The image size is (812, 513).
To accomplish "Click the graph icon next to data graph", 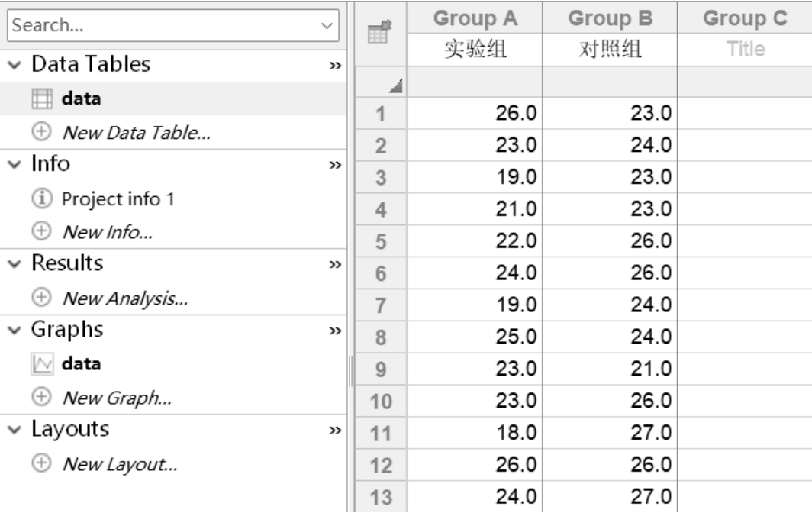I will 41,364.
